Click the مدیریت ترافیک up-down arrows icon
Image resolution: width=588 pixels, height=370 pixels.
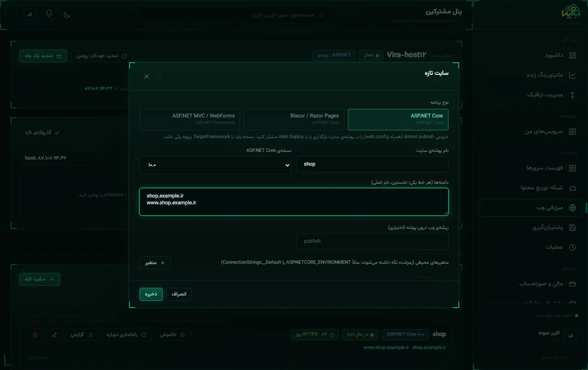coord(572,95)
